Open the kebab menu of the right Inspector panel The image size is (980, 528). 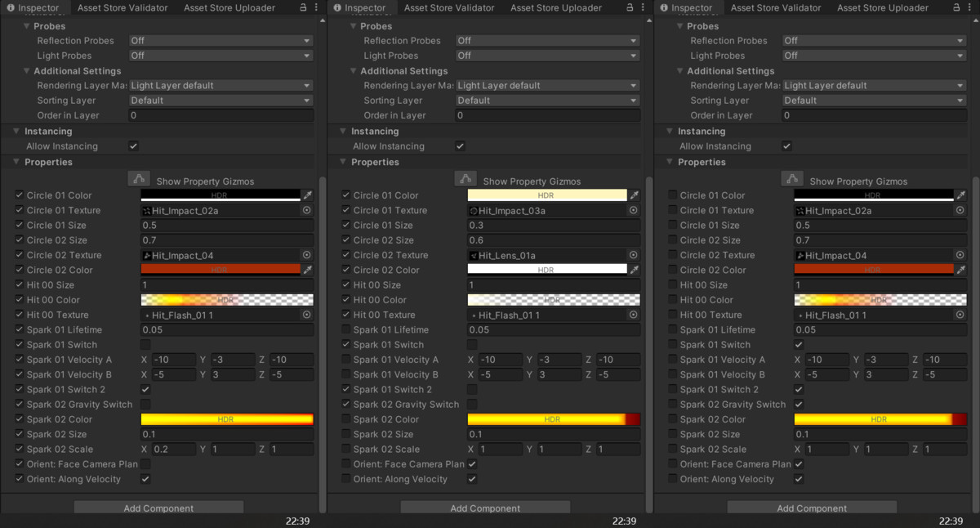tap(969, 7)
